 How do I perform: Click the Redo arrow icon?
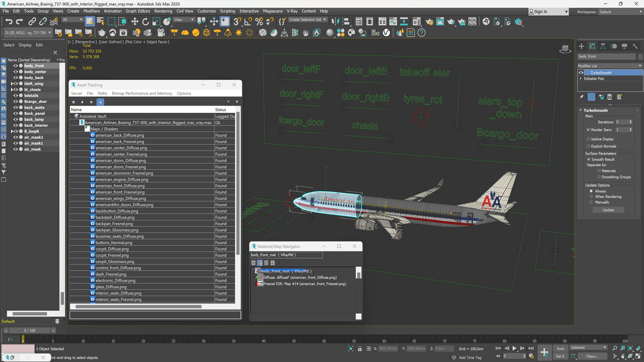(x=19, y=22)
